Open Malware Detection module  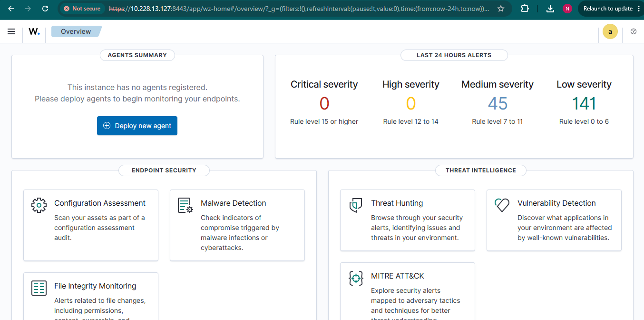tap(237, 225)
